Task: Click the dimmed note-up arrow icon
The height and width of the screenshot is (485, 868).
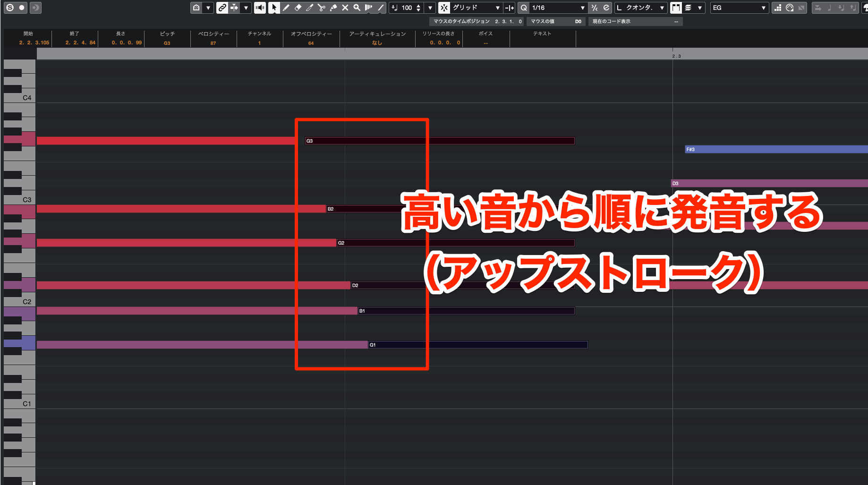Action: pyautogui.click(x=853, y=8)
